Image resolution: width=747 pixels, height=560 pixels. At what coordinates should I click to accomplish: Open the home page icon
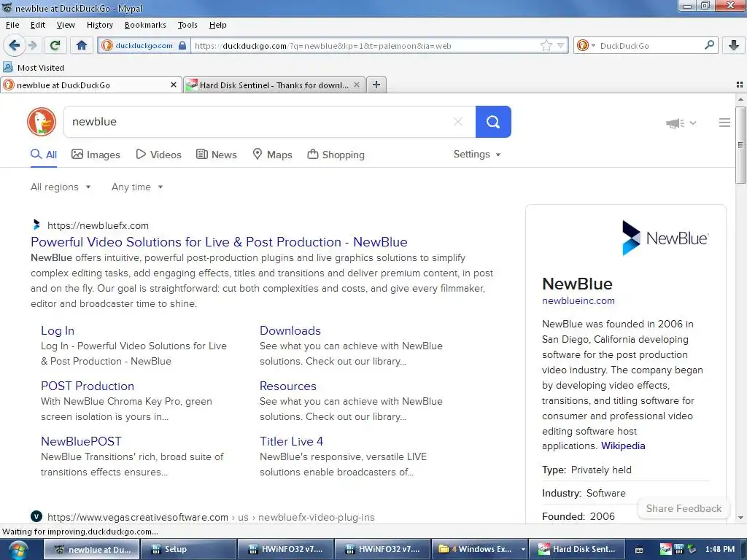82,45
